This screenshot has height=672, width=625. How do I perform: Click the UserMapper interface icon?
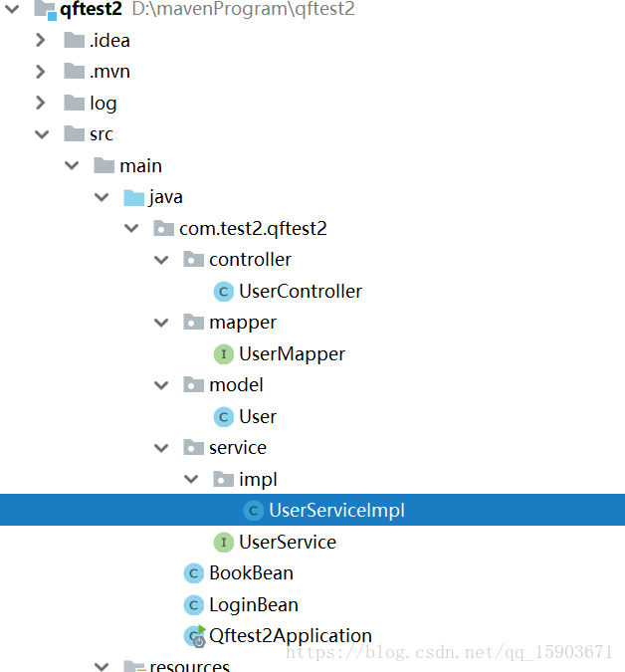(x=224, y=354)
